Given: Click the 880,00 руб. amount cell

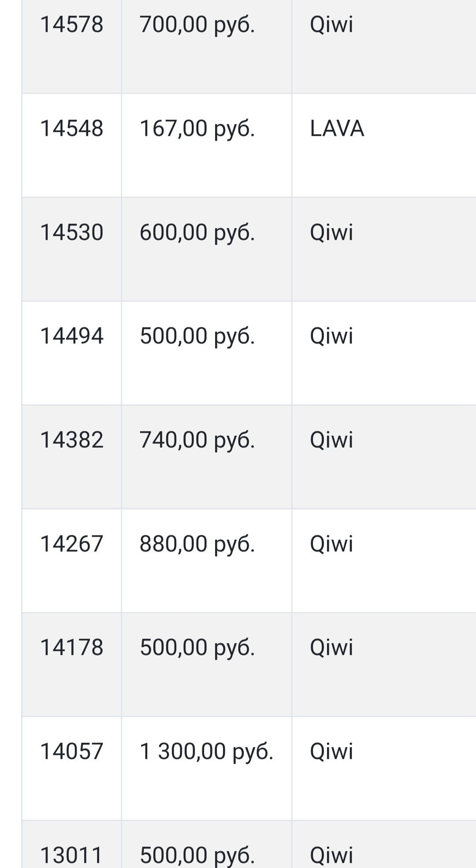Looking at the screenshot, I should click(x=197, y=544).
